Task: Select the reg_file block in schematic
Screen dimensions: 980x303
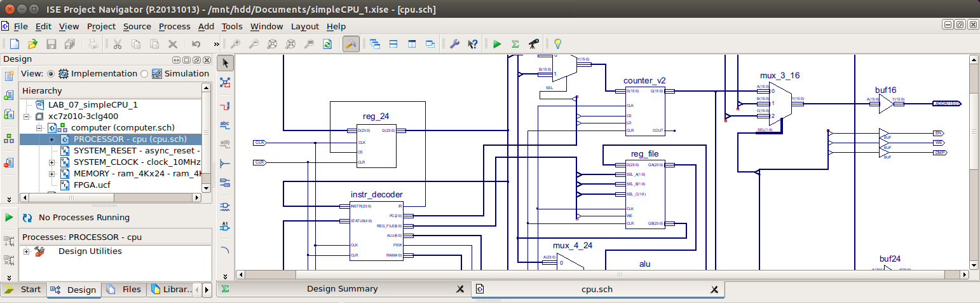Action: 644,194
